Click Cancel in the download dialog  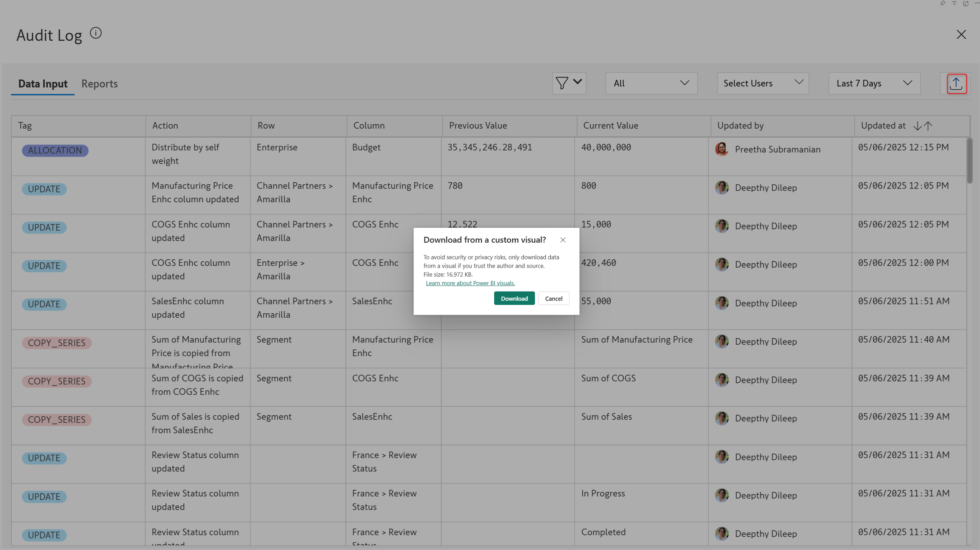tap(553, 298)
